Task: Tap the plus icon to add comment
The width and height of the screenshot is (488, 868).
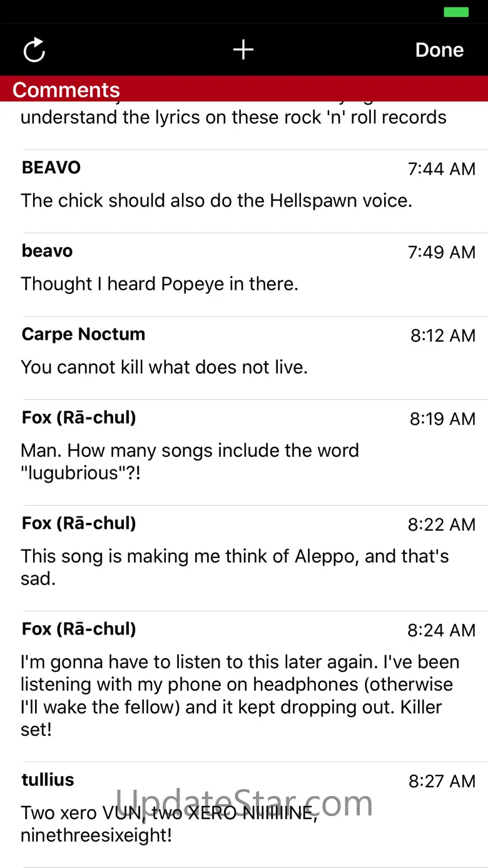Action: click(243, 50)
